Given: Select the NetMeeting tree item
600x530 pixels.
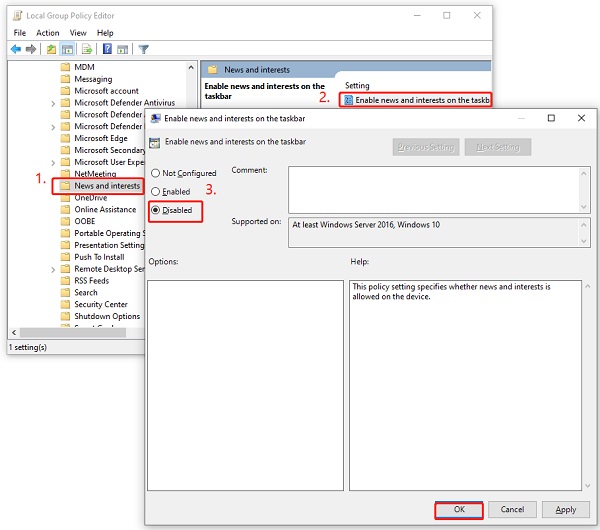Looking at the screenshot, I should pos(95,174).
